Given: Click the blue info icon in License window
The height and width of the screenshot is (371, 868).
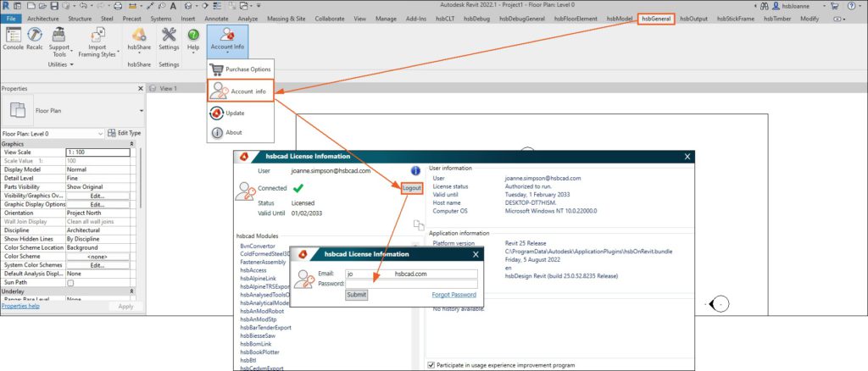Looking at the screenshot, I should click(x=415, y=171).
